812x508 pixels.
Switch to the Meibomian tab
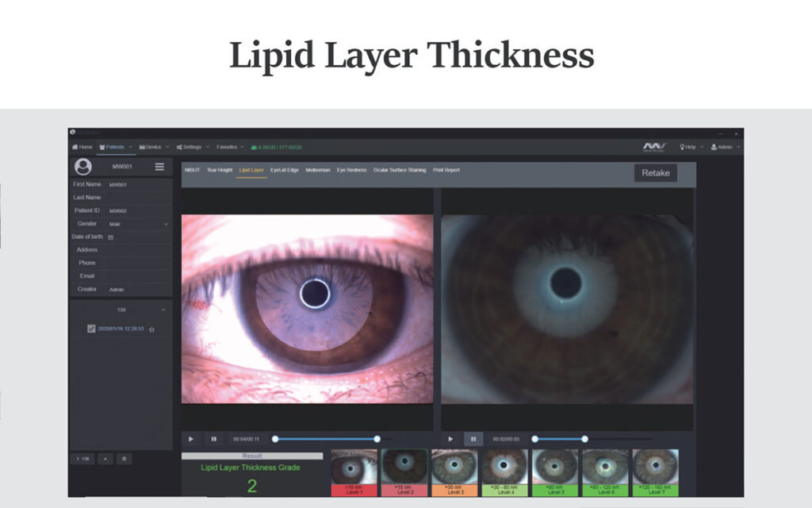[317, 170]
